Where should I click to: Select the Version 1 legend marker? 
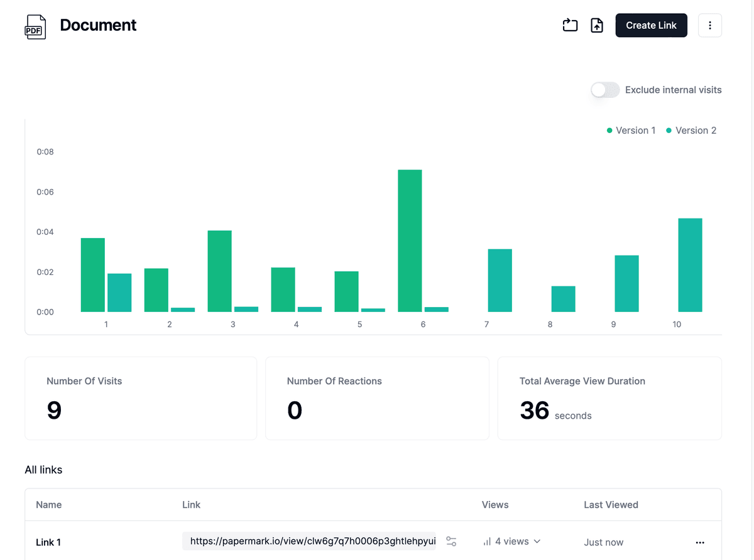coord(608,130)
